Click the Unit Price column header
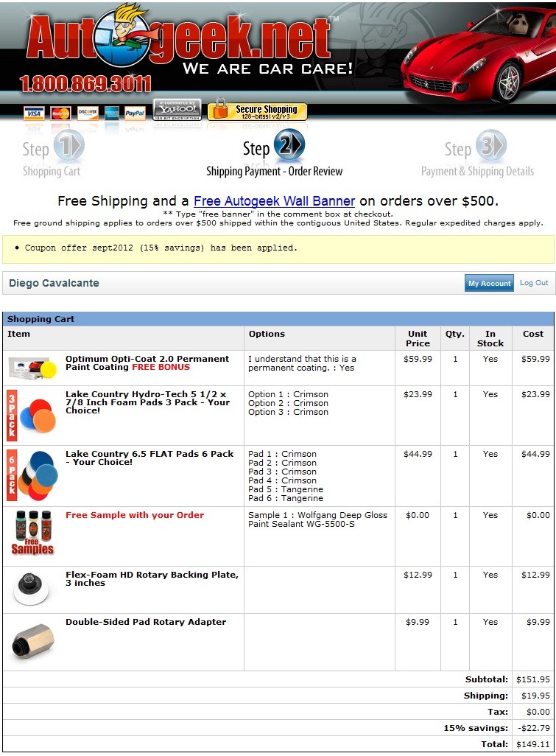556x756 pixels. (x=418, y=338)
